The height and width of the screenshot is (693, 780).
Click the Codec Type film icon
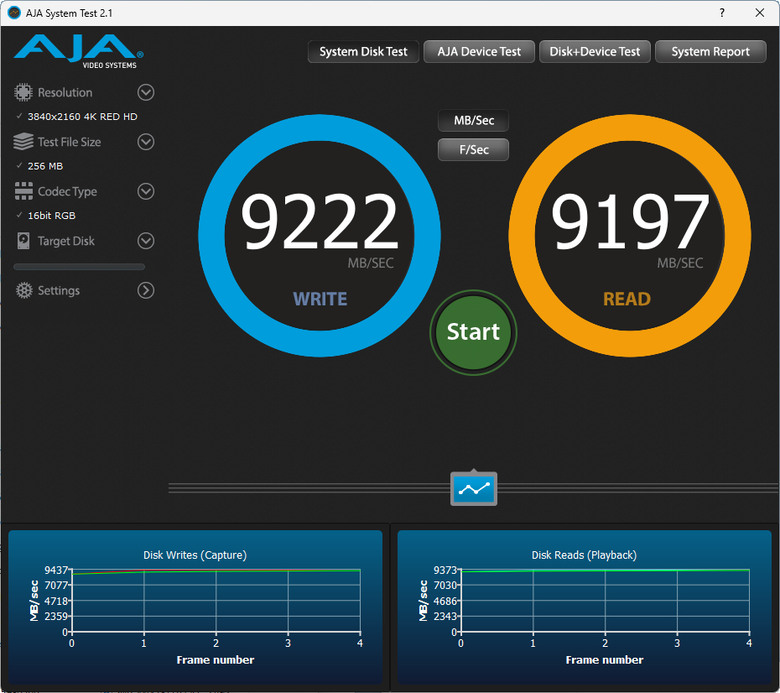click(x=23, y=192)
